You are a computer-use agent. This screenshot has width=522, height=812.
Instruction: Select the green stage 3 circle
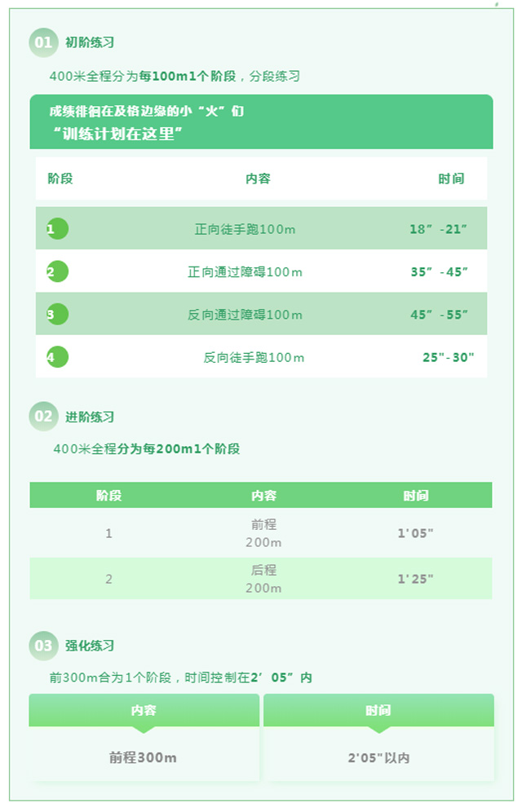[57, 315]
